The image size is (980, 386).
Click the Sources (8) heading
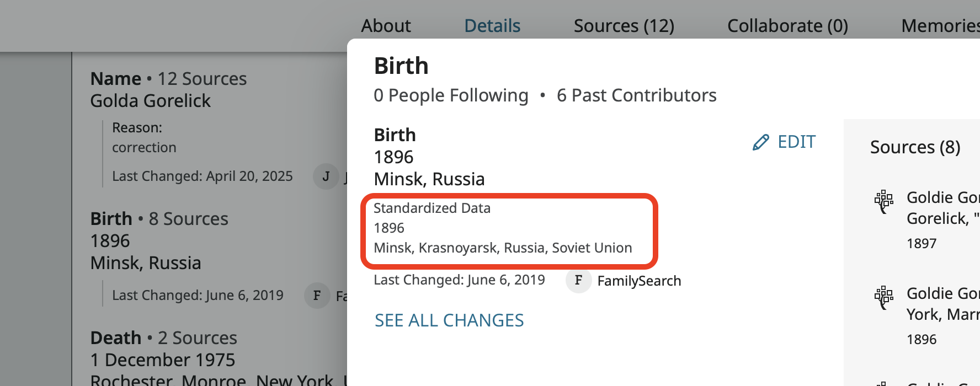pyautogui.click(x=914, y=147)
